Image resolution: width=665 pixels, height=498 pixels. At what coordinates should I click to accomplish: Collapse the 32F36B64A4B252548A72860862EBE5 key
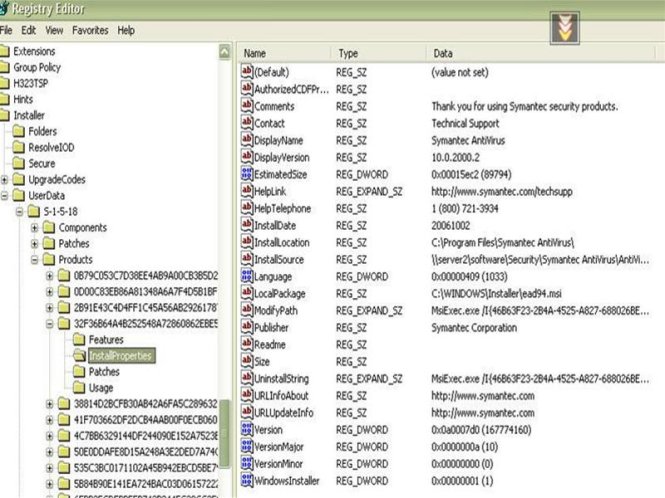pyautogui.click(x=50, y=324)
